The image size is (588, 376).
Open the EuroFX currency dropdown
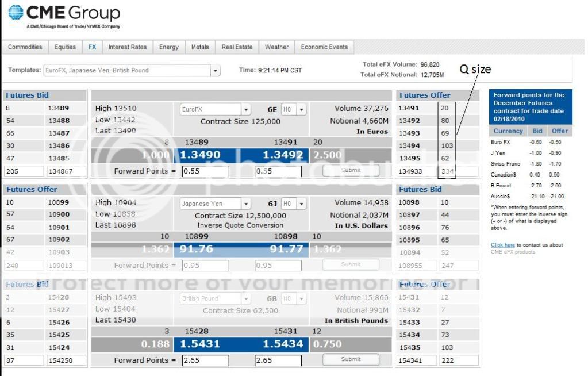click(245, 110)
